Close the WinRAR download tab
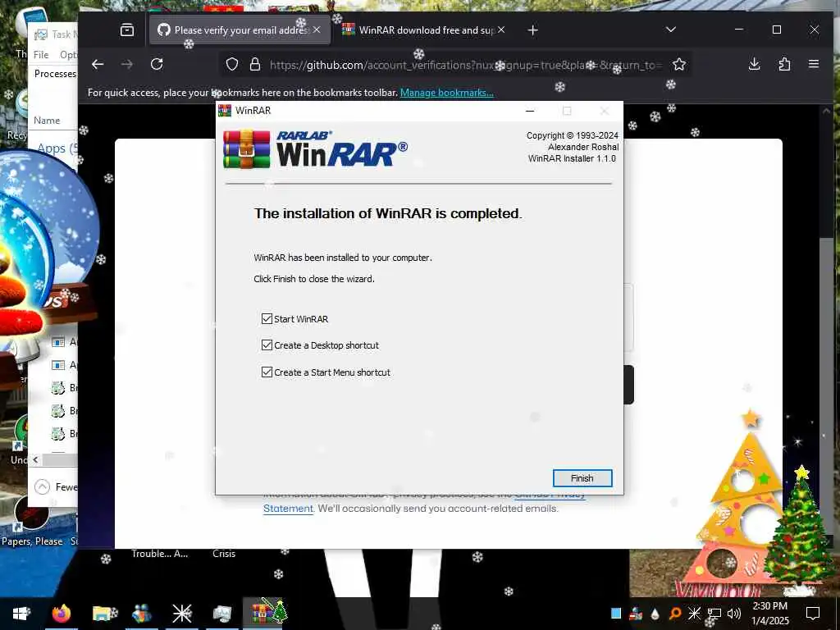The image size is (840, 630). pos(501,30)
